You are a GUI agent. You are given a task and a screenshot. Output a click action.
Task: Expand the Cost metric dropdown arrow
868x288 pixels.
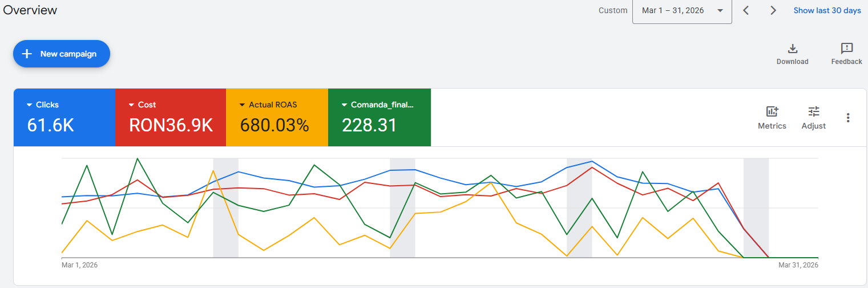(x=132, y=105)
